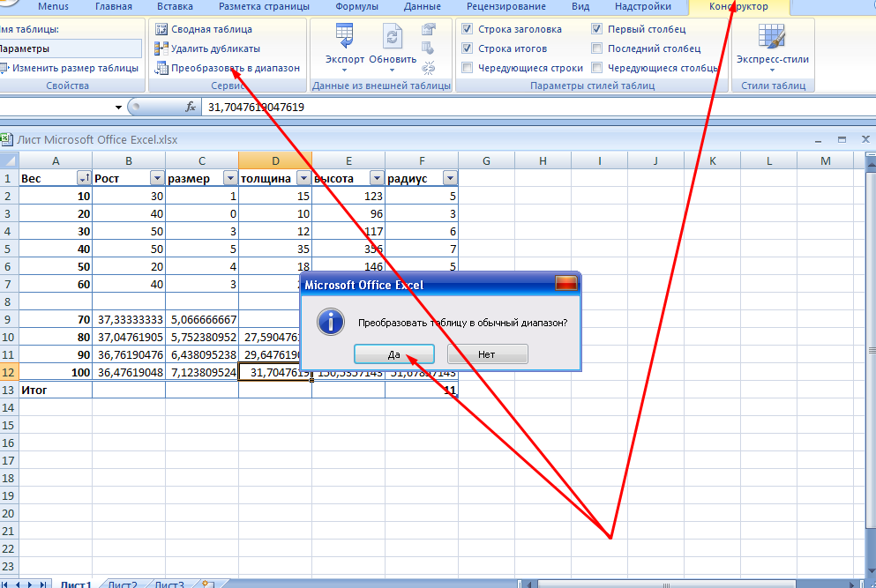Switch to the Формулы tab
The image size is (876, 588).
(356, 7)
